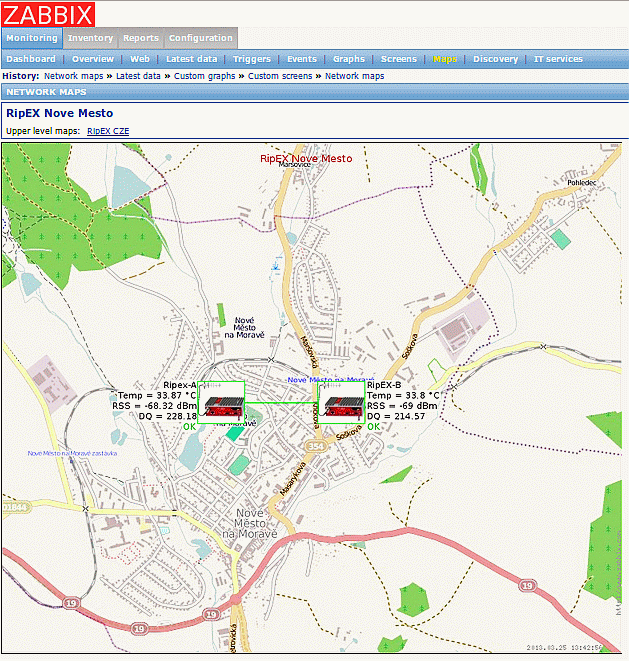Open the Monitoring tab
The width and height of the screenshot is (629, 661).
click(x=32, y=38)
